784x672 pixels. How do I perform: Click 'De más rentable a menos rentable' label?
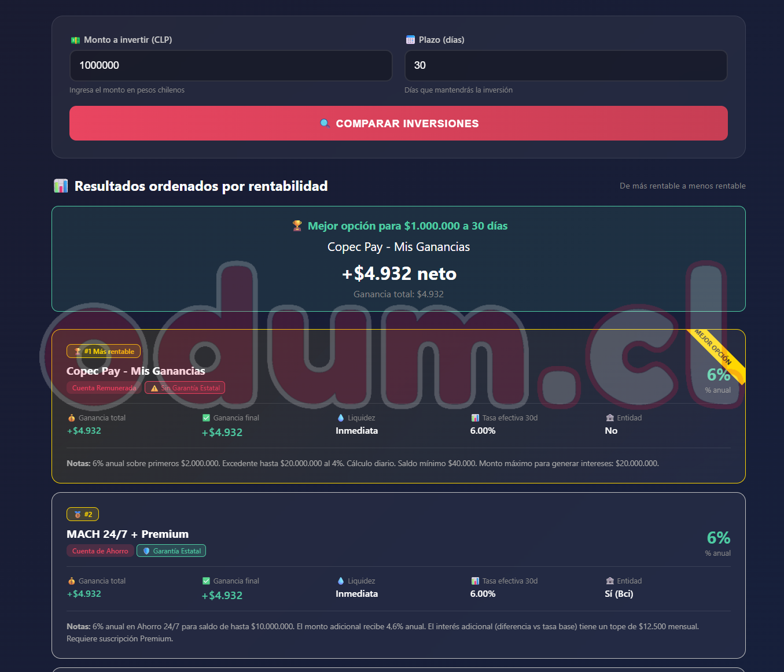(x=683, y=186)
